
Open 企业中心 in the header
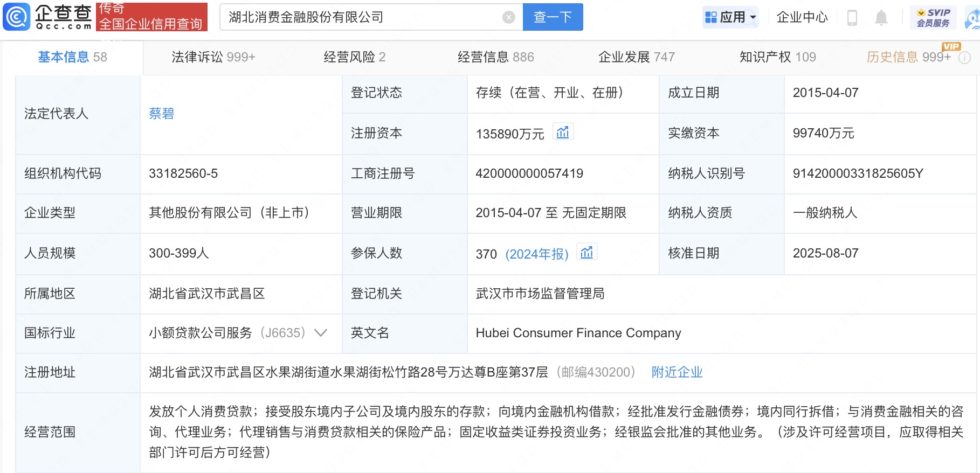tap(802, 17)
